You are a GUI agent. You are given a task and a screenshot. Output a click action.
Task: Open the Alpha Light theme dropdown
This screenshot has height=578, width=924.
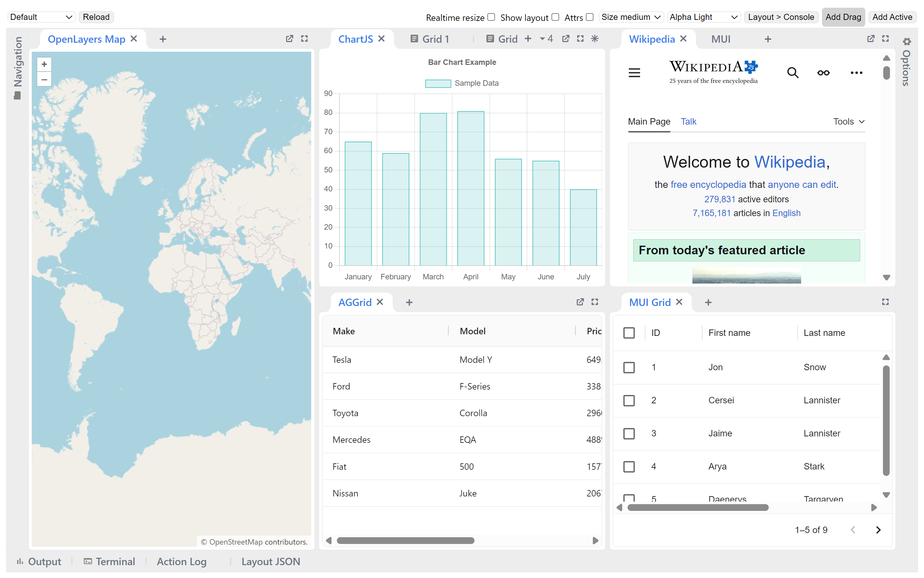tap(704, 17)
